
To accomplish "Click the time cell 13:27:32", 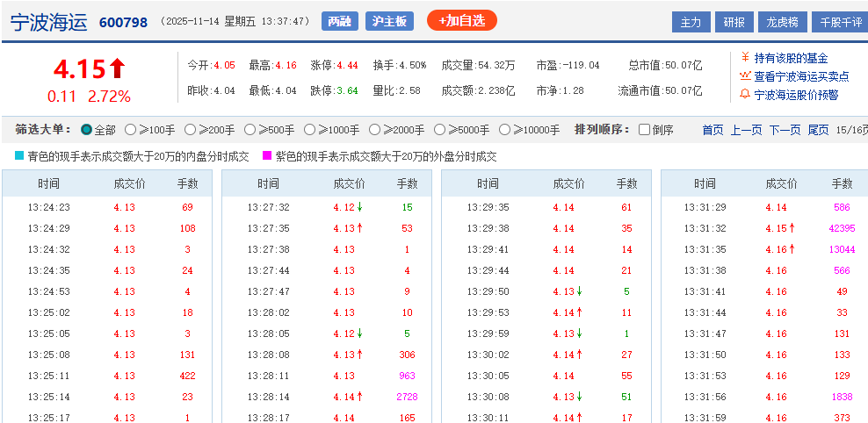I will tap(269, 207).
